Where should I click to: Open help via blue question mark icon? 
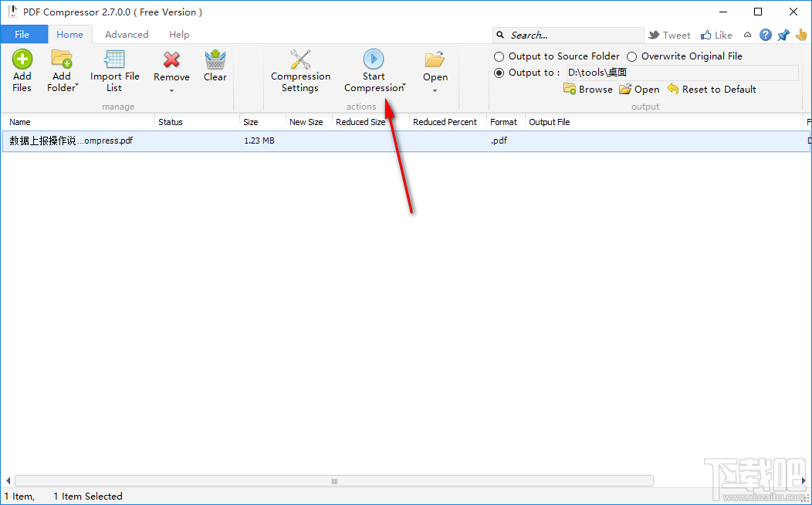tap(766, 35)
